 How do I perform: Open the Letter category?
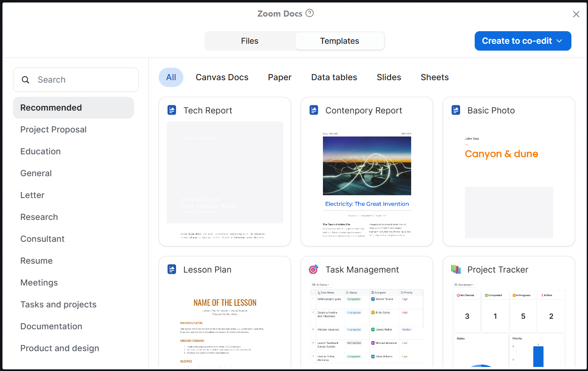click(73, 195)
